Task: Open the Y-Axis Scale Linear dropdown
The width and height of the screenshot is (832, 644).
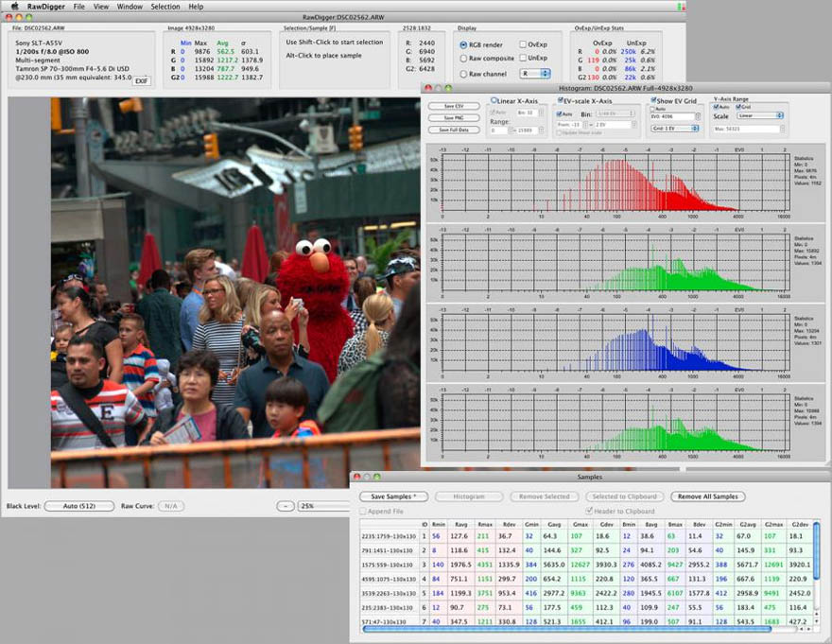Action: coord(760,115)
